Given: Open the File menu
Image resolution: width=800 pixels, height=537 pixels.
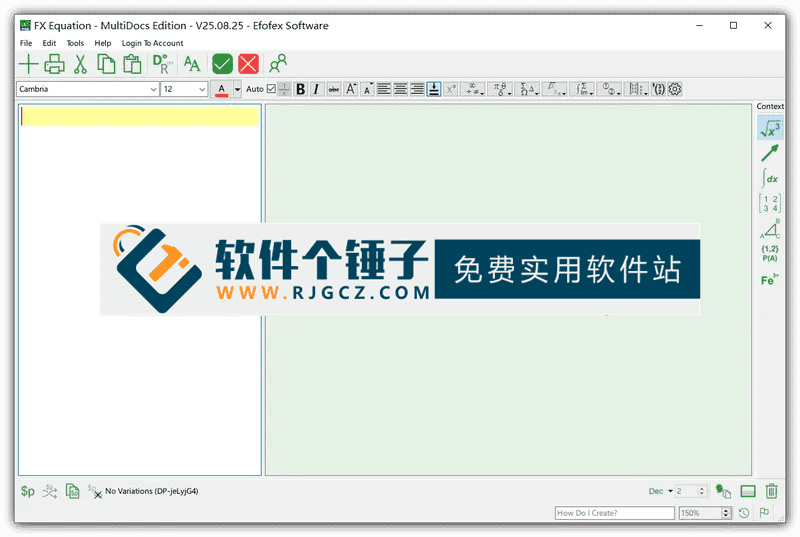Looking at the screenshot, I should (26, 43).
